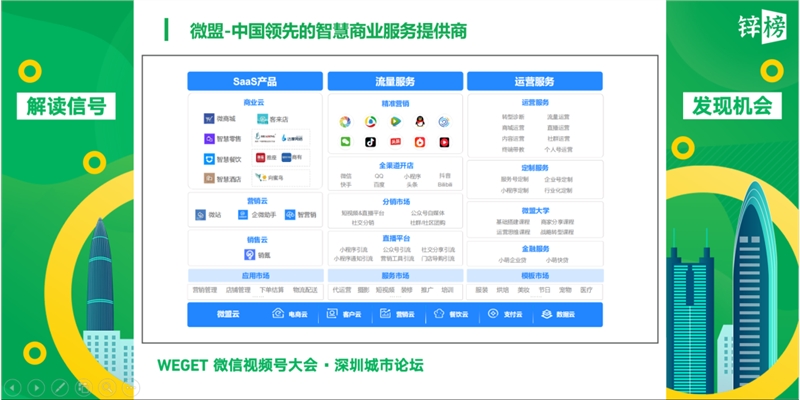Click the 微盟大学 section heading

535,210
